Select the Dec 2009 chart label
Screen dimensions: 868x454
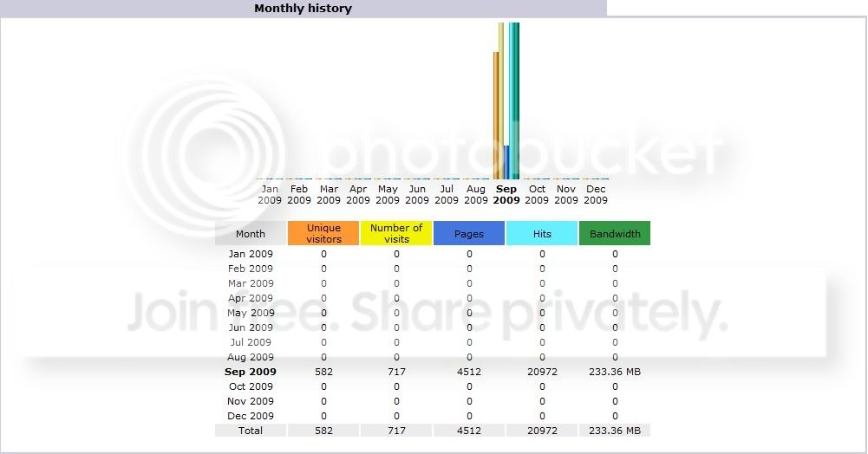click(x=596, y=195)
